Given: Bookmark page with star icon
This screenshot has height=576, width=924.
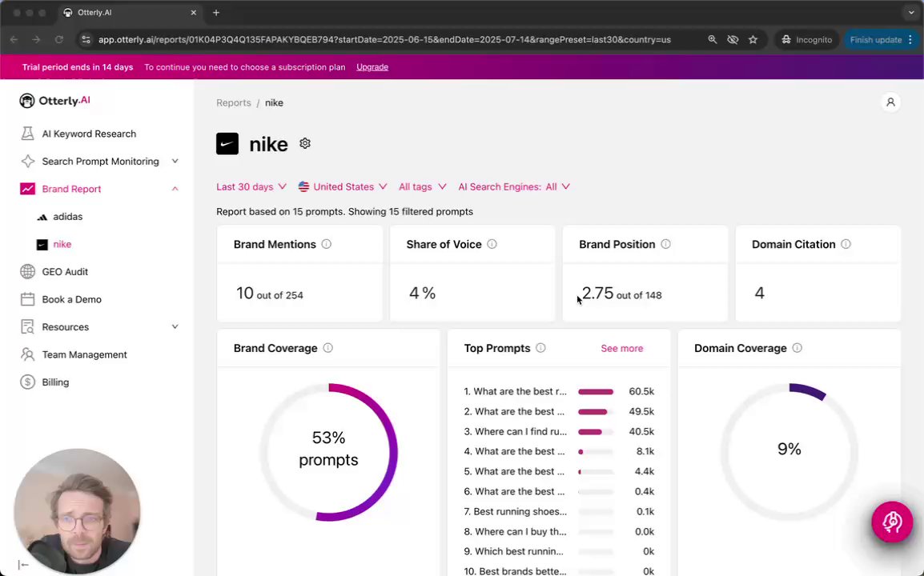Looking at the screenshot, I should tap(753, 39).
